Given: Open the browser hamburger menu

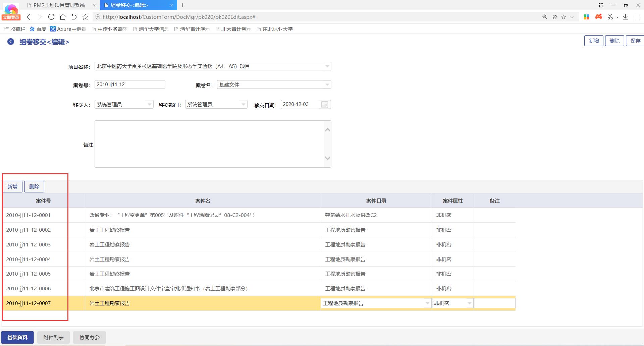Looking at the screenshot, I should 637,17.
